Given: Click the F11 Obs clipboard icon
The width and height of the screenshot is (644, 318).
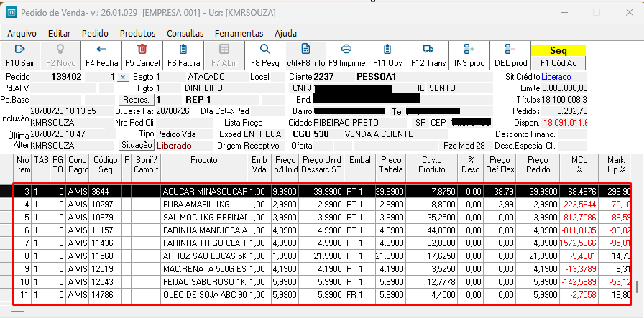Looking at the screenshot, I should [387, 50].
